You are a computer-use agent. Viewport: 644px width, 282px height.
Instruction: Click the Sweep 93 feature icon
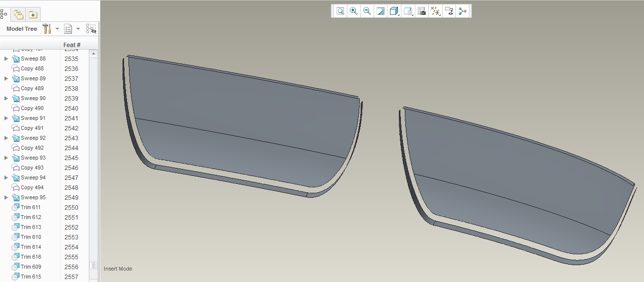pyautogui.click(x=15, y=158)
